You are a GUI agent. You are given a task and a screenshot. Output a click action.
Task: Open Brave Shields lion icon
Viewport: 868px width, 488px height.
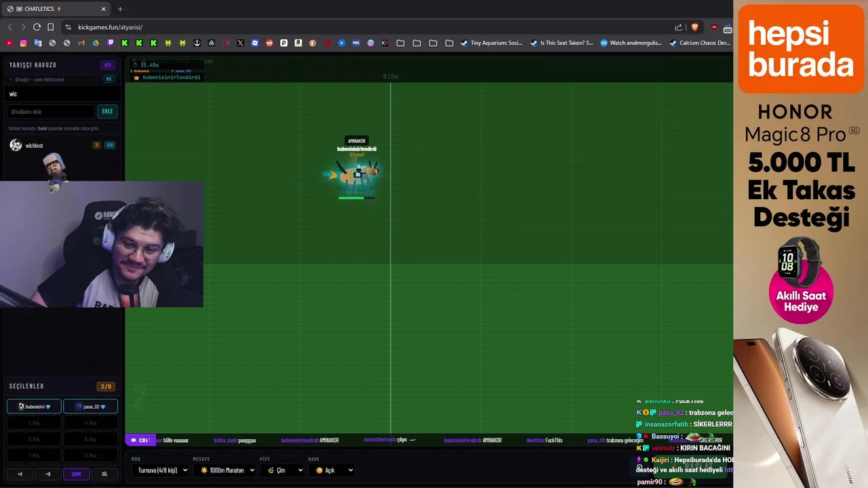(694, 27)
